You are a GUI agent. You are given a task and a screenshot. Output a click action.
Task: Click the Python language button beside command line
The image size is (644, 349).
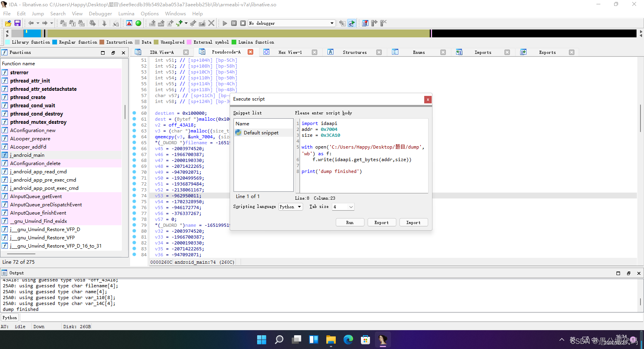pos(10,318)
